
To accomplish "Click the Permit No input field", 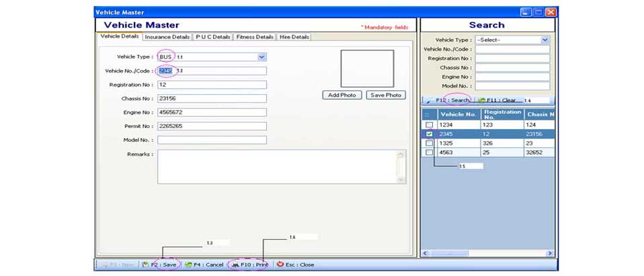I will (x=212, y=126).
